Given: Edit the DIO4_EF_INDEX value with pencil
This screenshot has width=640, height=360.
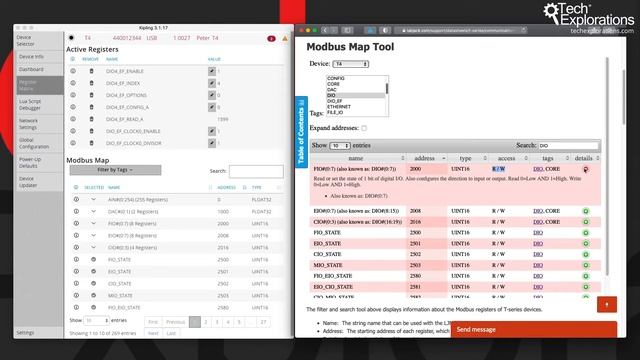Looking at the screenshot, I should 212,83.
